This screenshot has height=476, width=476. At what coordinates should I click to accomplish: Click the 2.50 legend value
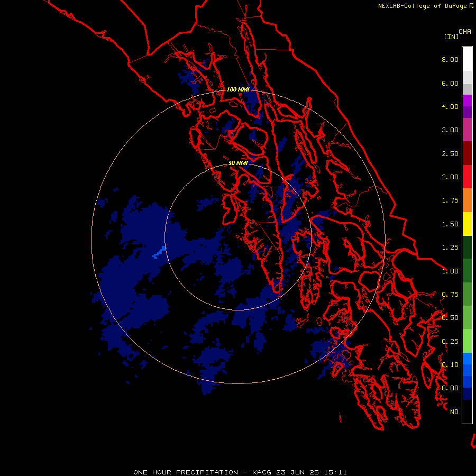point(450,153)
